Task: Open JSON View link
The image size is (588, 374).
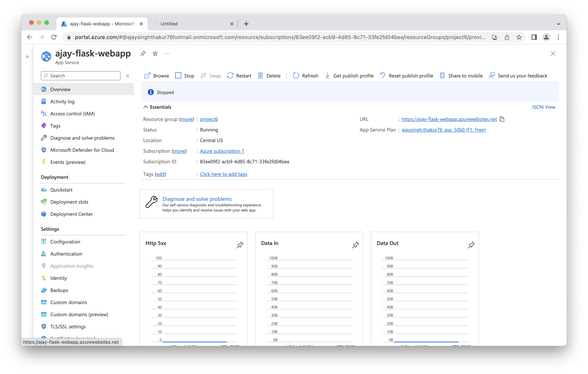Action: 543,107
